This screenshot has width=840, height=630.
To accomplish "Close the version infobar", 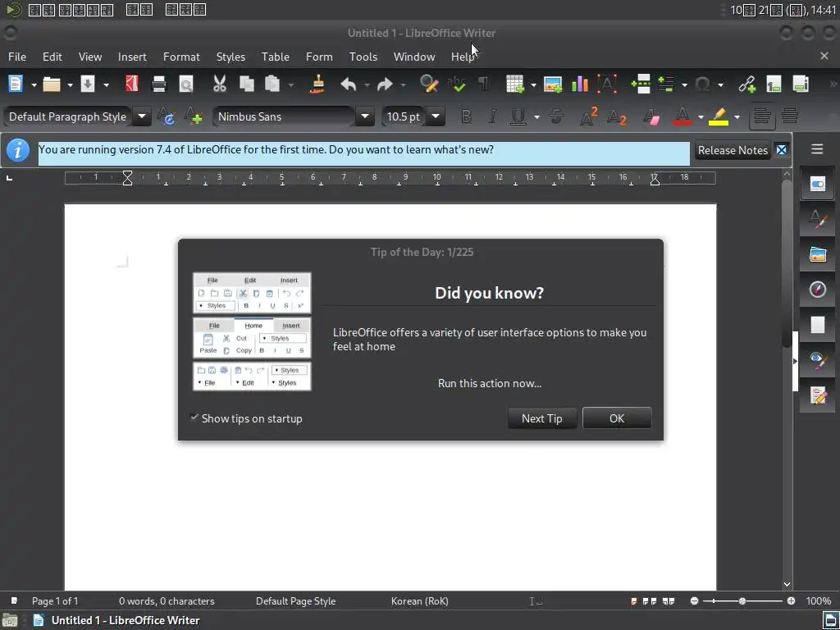I will (x=782, y=150).
